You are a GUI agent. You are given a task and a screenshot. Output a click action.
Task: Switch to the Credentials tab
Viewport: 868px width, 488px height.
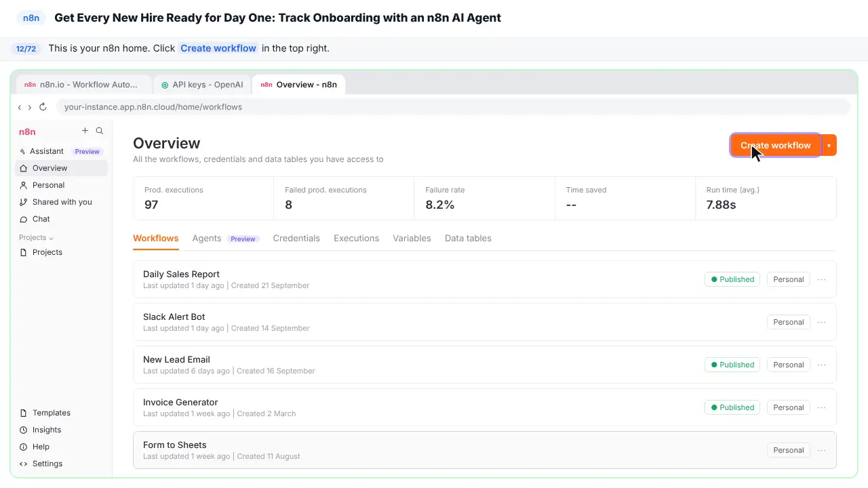(296, 239)
